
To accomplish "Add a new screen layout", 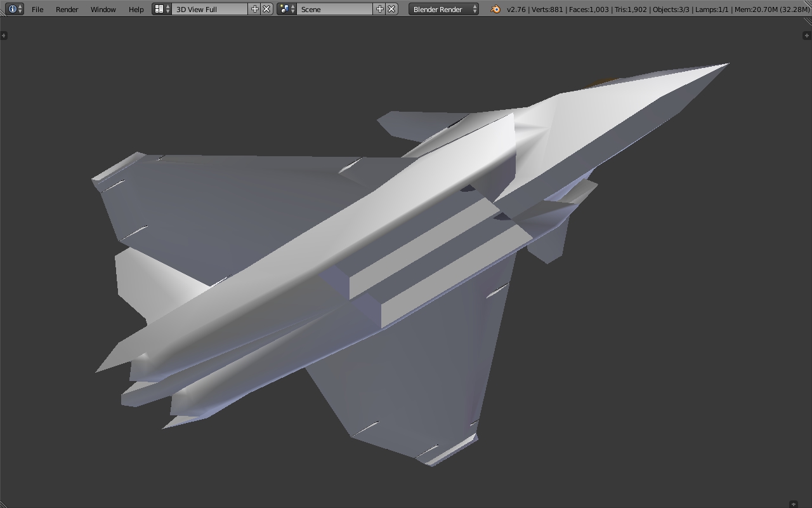I will point(255,9).
